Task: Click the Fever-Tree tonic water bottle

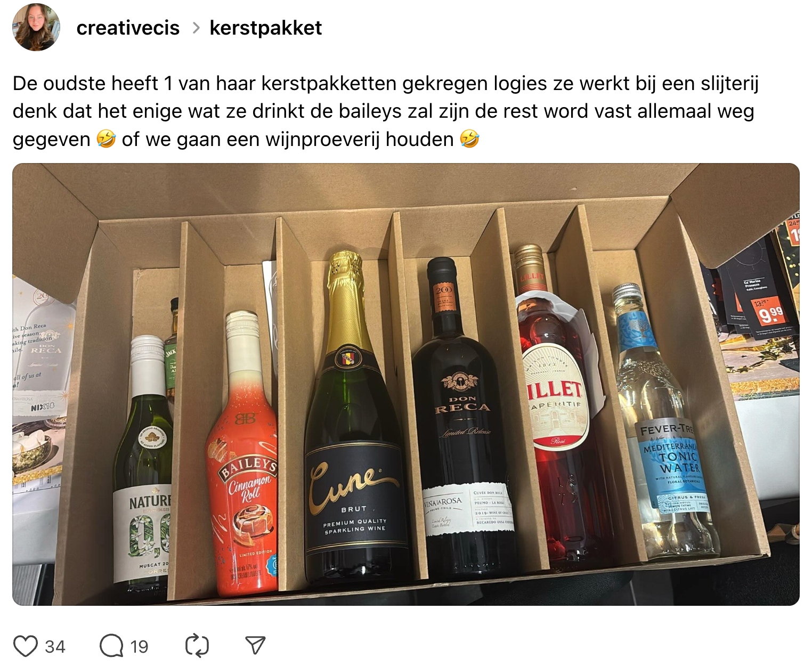Action: [x=666, y=426]
